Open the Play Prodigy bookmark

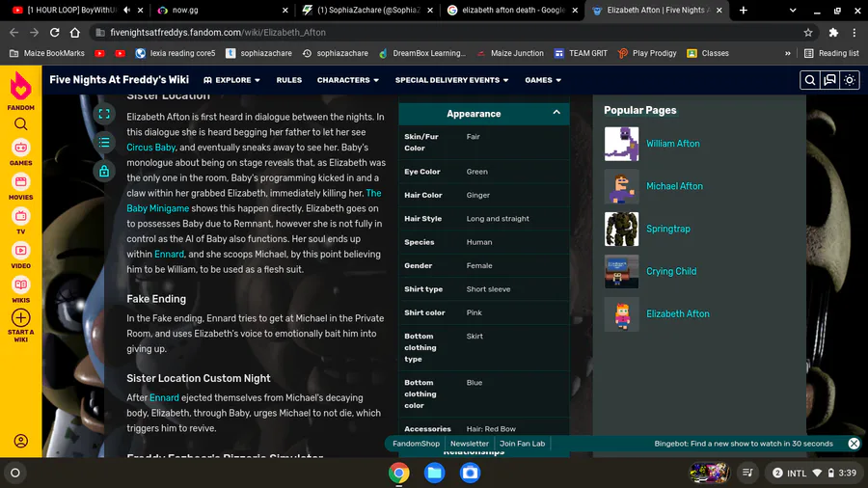click(x=647, y=54)
